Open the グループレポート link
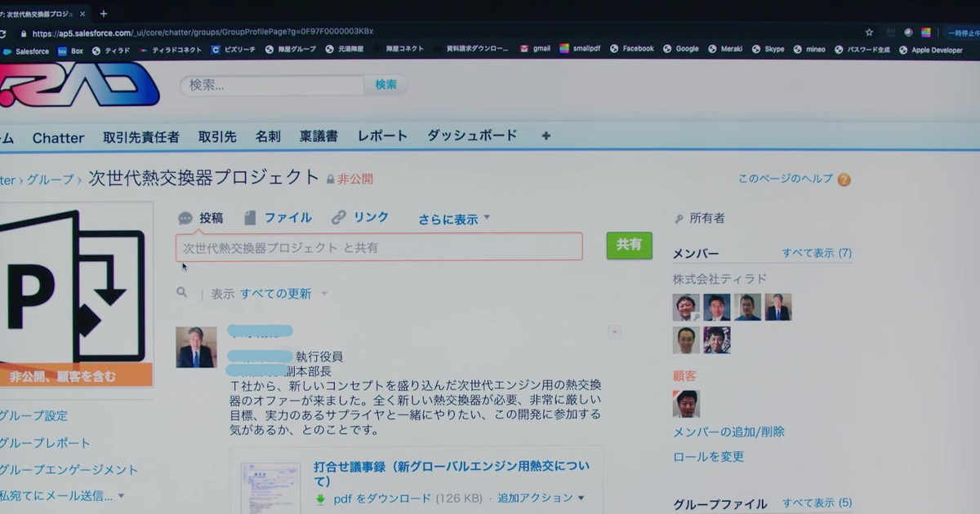This screenshot has width=980, height=514. [x=45, y=443]
